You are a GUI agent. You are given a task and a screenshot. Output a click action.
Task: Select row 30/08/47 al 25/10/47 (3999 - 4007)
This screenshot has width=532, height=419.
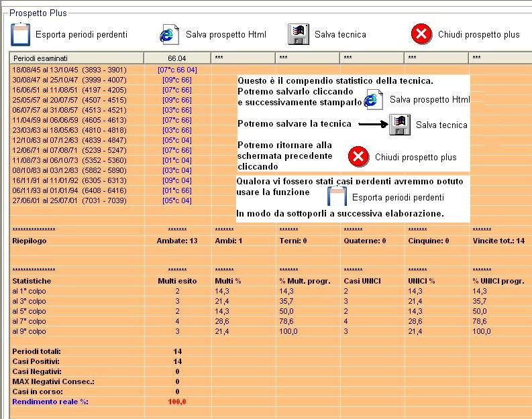pyautogui.click(x=70, y=80)
